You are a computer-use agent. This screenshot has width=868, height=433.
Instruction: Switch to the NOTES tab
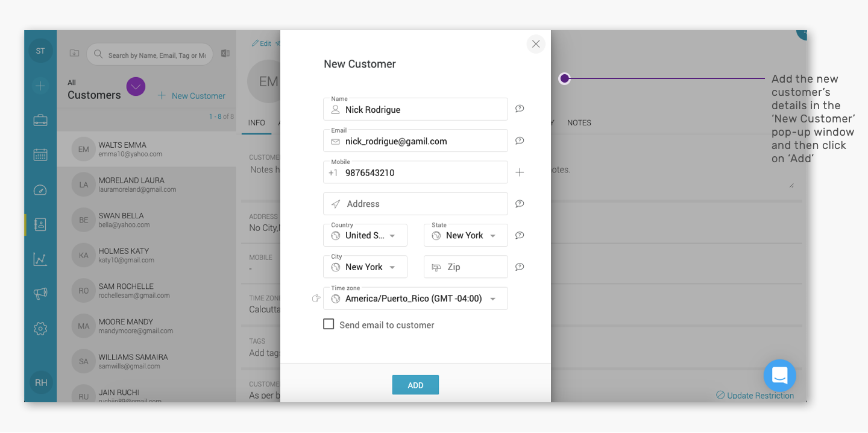pyautogui.click(x=579, y=122)
